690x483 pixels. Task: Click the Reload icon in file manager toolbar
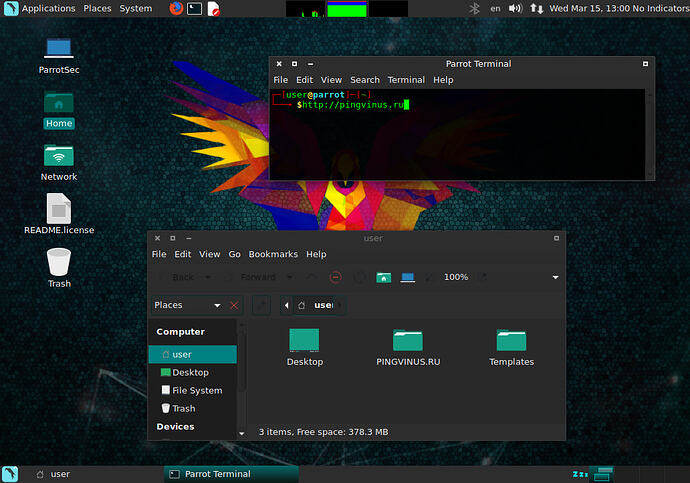click(360, 277)
